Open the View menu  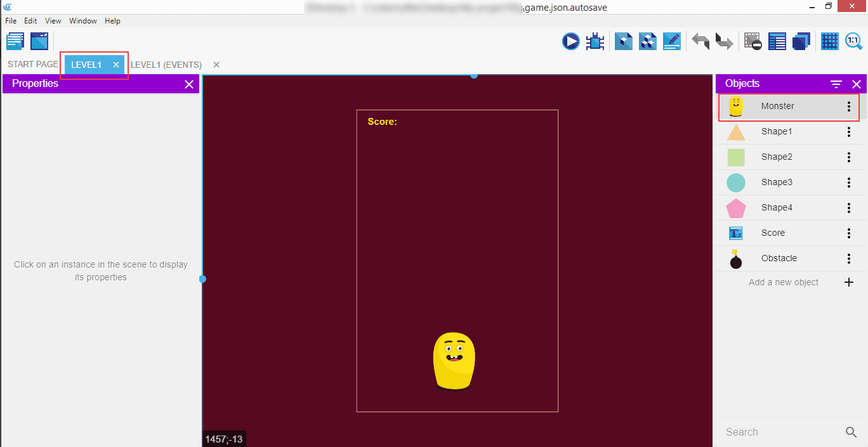[53, 21]
